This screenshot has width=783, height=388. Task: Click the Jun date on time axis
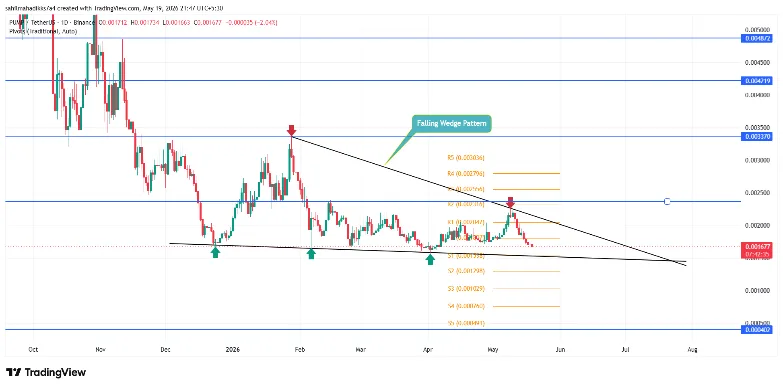[x=560, y=350]
